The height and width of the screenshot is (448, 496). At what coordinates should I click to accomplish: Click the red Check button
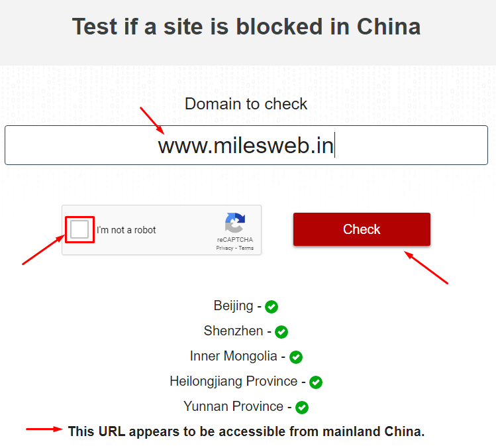362,229
